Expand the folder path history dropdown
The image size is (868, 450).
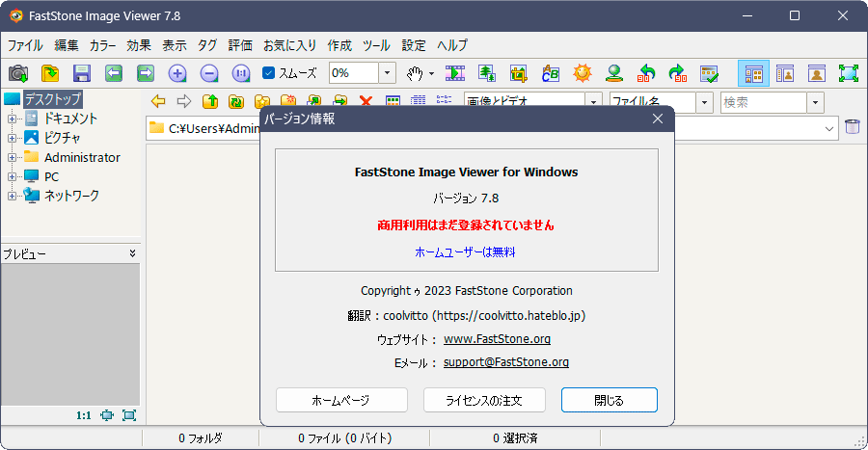point(829,129)
